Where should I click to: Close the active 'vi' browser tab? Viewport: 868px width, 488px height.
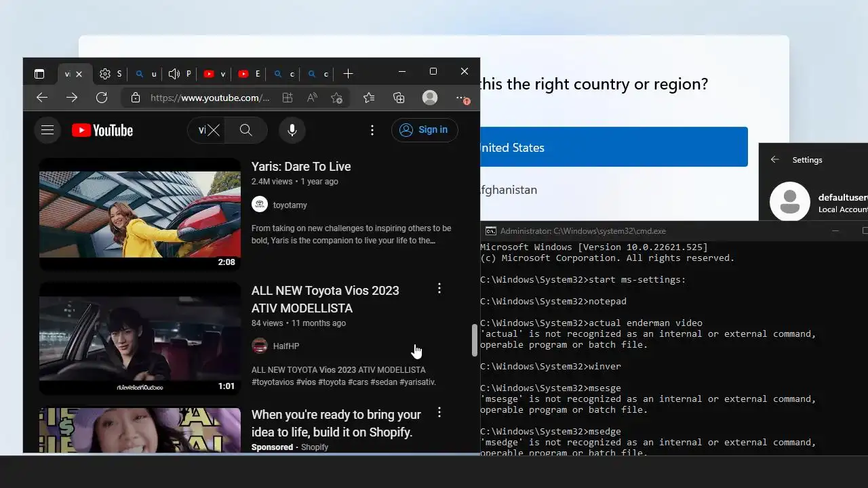pyautogui.click(x=79, y=74)
